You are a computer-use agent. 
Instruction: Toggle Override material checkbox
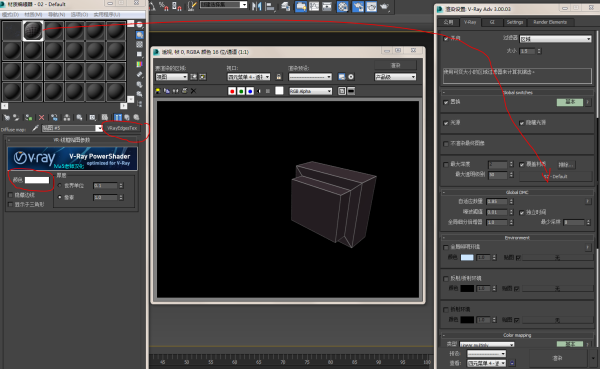522,165
